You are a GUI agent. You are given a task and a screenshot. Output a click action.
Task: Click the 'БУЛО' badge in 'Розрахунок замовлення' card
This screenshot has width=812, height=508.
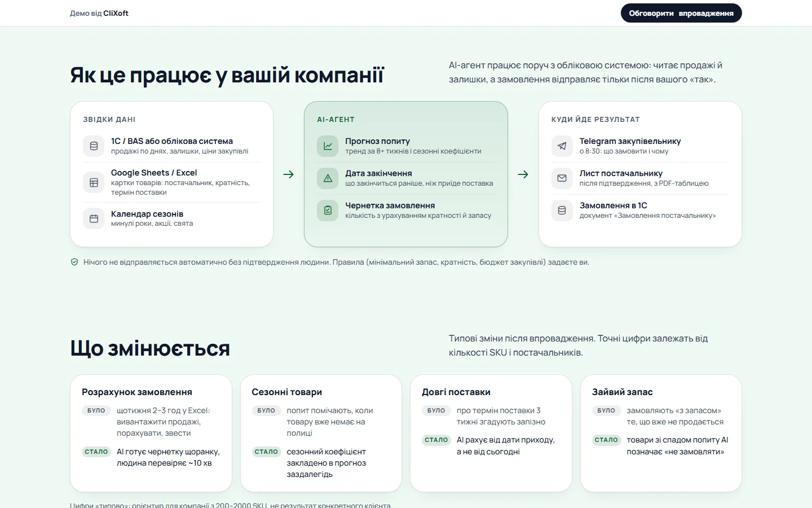point(96,411)
